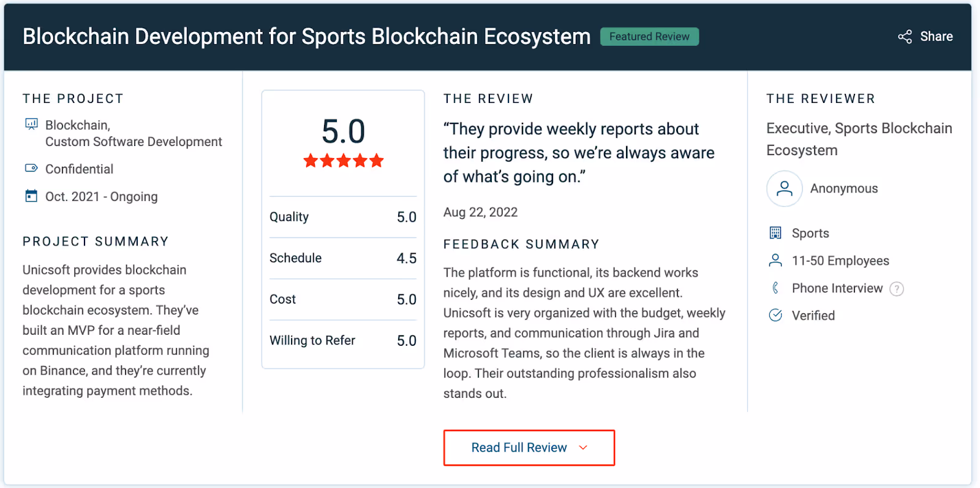This screenshot has height=488, width=980.
Task: Select the fifth red star in the rating
Action: (x=376, y=161)
